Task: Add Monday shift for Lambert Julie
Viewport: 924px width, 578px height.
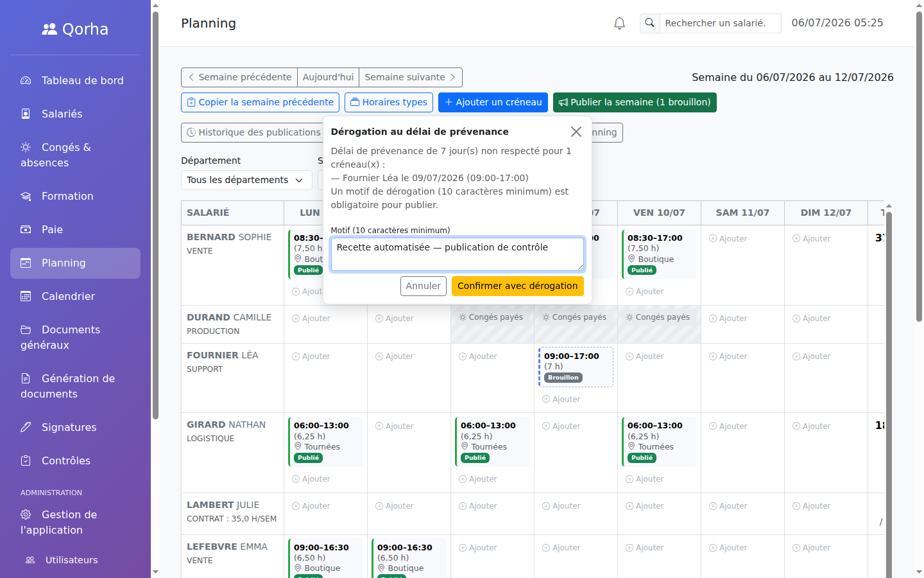Action: coord(311,506)
